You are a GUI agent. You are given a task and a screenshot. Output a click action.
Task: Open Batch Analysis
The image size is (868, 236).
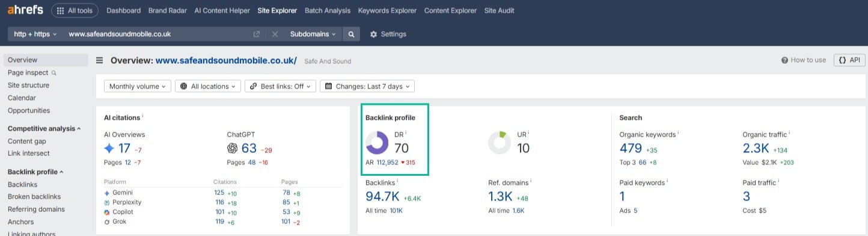(328, 10)
